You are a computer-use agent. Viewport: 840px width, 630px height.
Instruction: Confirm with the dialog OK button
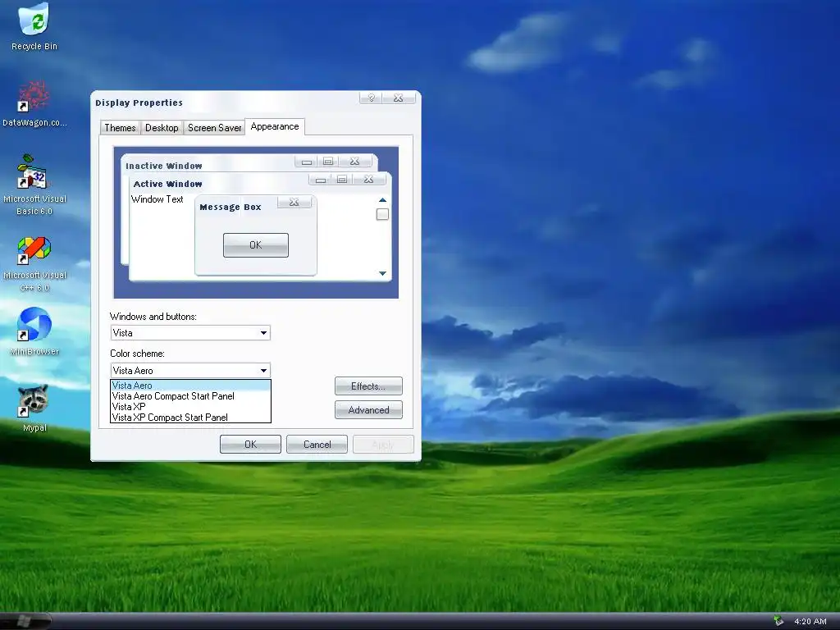[250, 444]
